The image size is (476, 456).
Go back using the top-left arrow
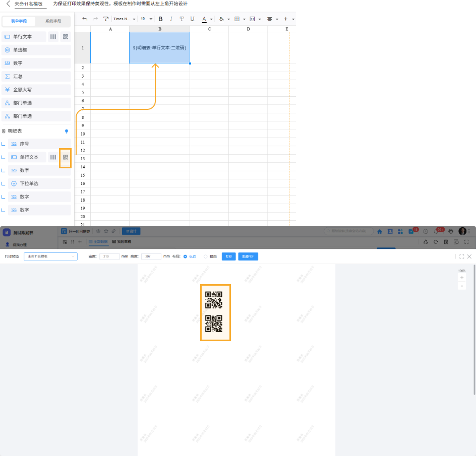(8, 4)
